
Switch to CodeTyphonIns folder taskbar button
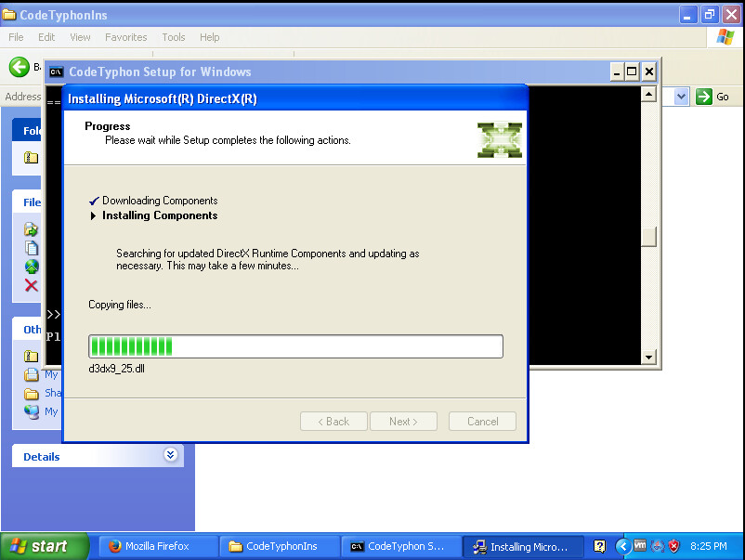coord(279,546)
